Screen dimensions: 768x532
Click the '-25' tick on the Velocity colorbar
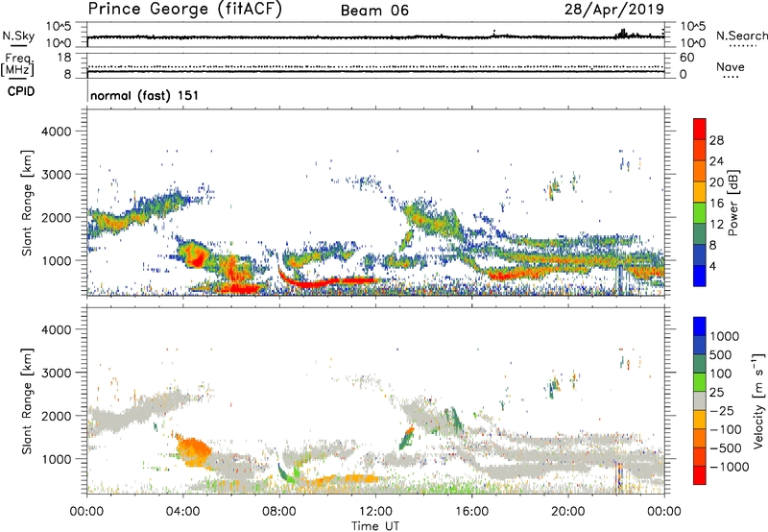coord(722,410)
